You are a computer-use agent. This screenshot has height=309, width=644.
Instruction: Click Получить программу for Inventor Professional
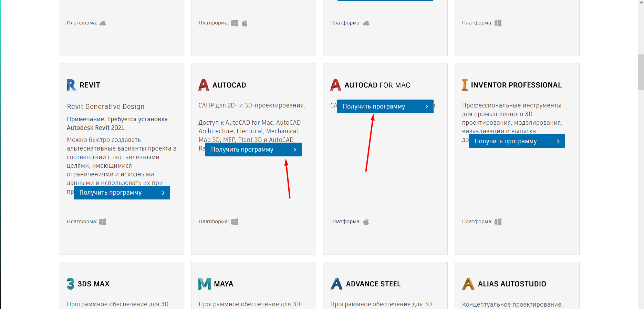517,141
